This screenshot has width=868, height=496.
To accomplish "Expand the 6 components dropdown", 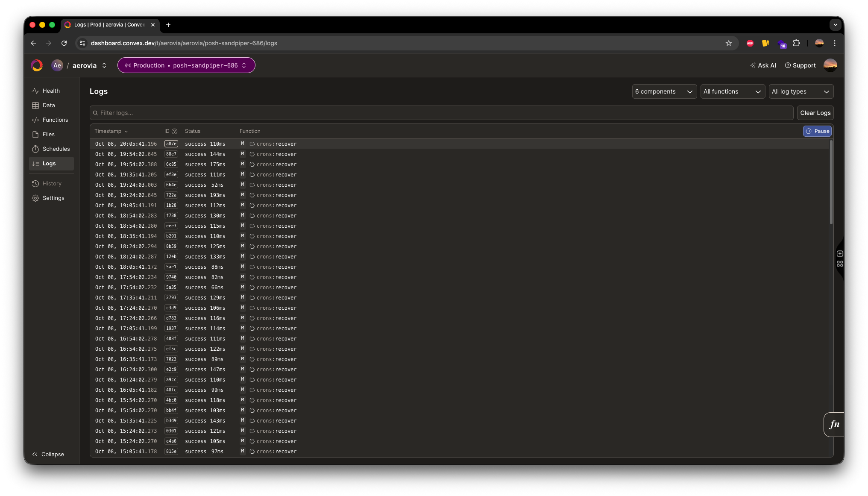I will (664, 91).
